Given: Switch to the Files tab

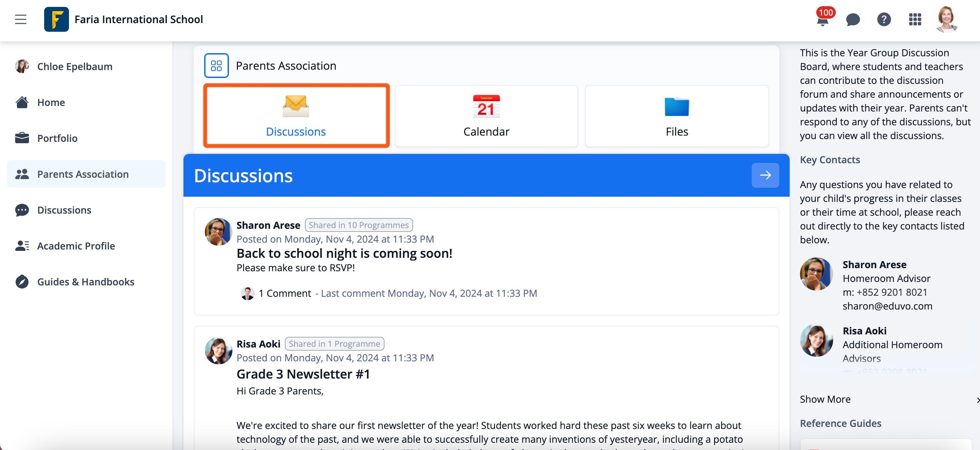Looking at the screenshot, I should [677, 116].
